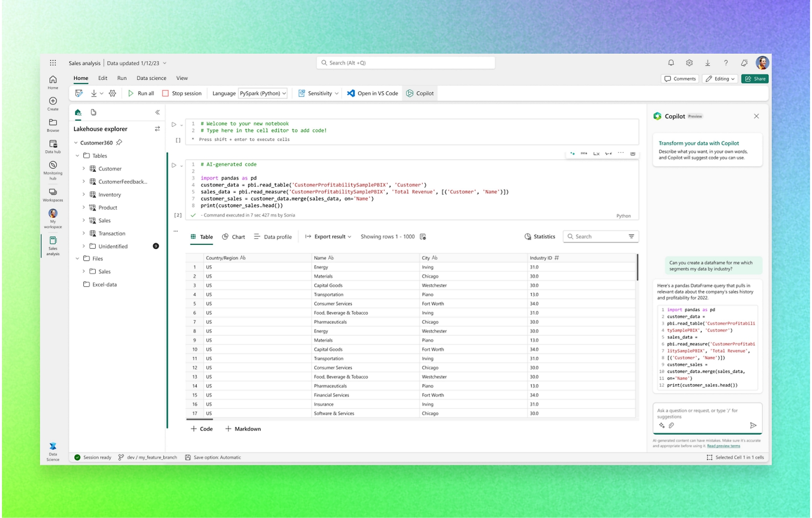Pin the Customer360 lakehouse

click(x=119, y=142)
